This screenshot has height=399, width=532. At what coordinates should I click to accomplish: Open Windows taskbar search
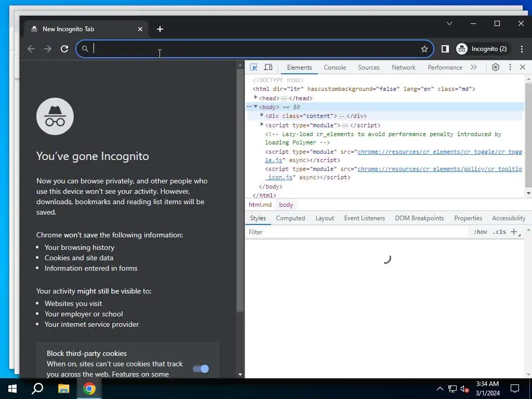point(37,389)
